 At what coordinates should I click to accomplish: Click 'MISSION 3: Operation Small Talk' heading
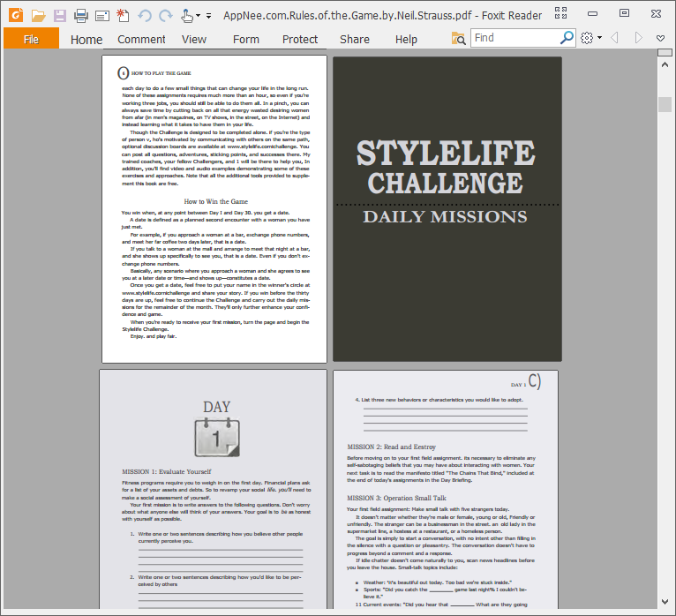pos(396,498)
